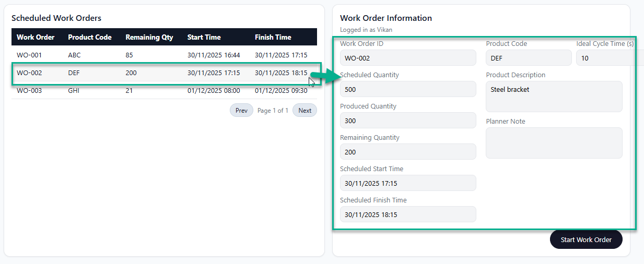Click the empty Planner Note text area
The image size is (644, 264).
pyautogui.click(x=554, y=143)
